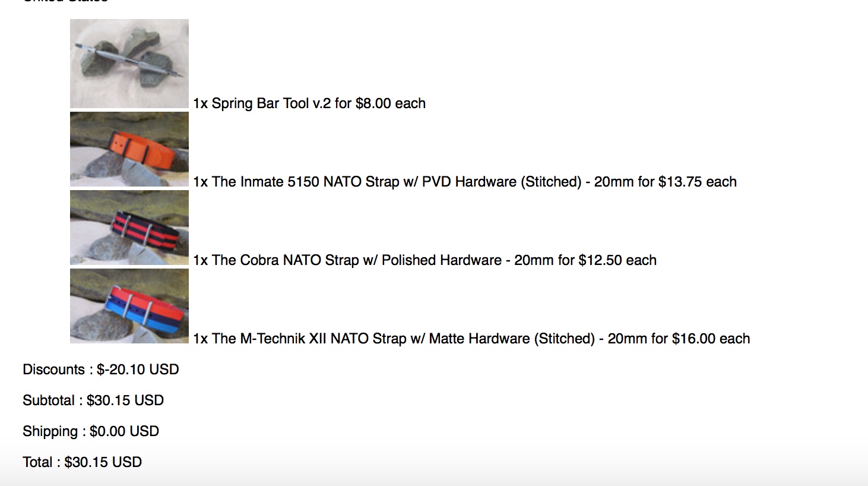The image size is (868, 486).
Task: Select the Cobra NATO strap thumbnail
Action: (x=129, y=228)
